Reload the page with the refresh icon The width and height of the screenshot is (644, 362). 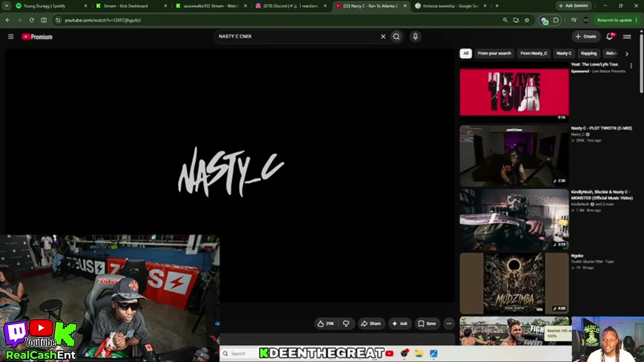coord(31,20)
